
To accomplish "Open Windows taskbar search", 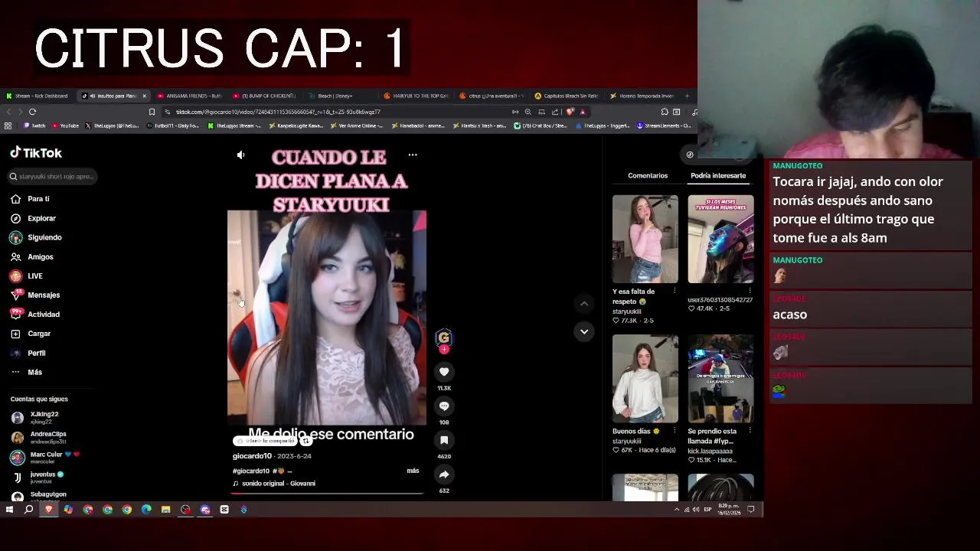I will click(29, 510).
